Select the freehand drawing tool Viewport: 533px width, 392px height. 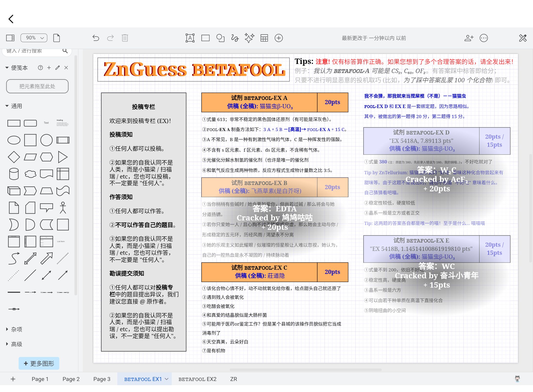coord(235,38)
